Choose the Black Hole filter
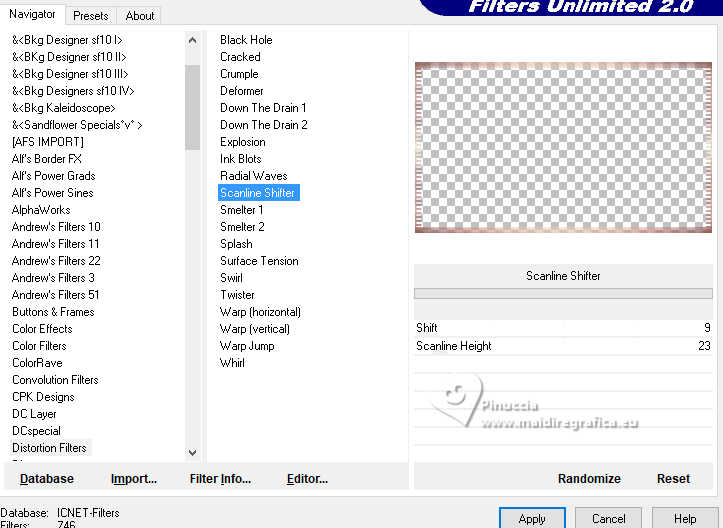 coord(246,40)
